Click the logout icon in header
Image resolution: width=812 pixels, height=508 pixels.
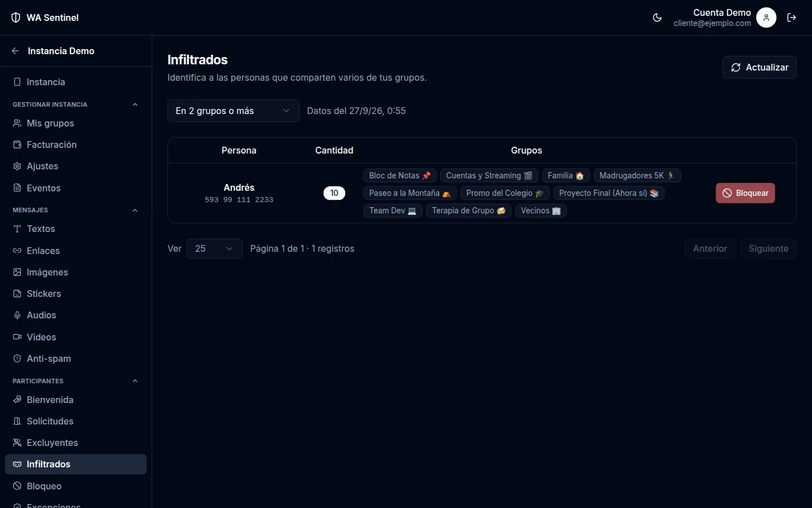[792, 17]
